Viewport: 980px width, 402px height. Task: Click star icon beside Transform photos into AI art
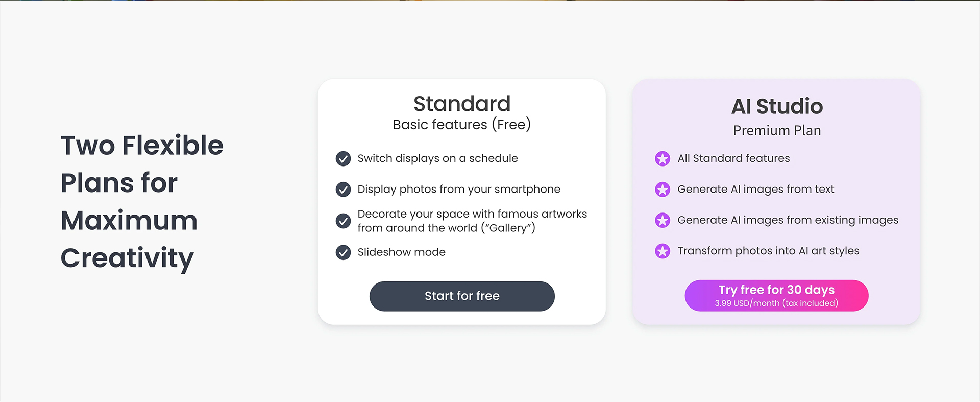point(663,251)
